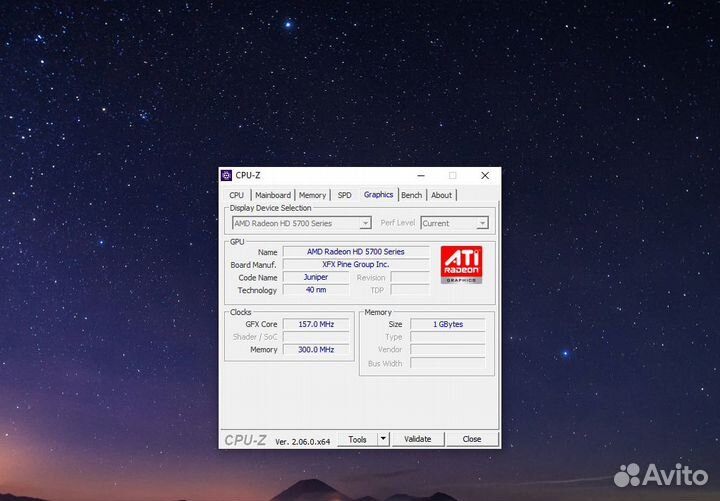720x501 pixels.
Task: Click the Code Name field showing Juniper
Action: [315, 277]
